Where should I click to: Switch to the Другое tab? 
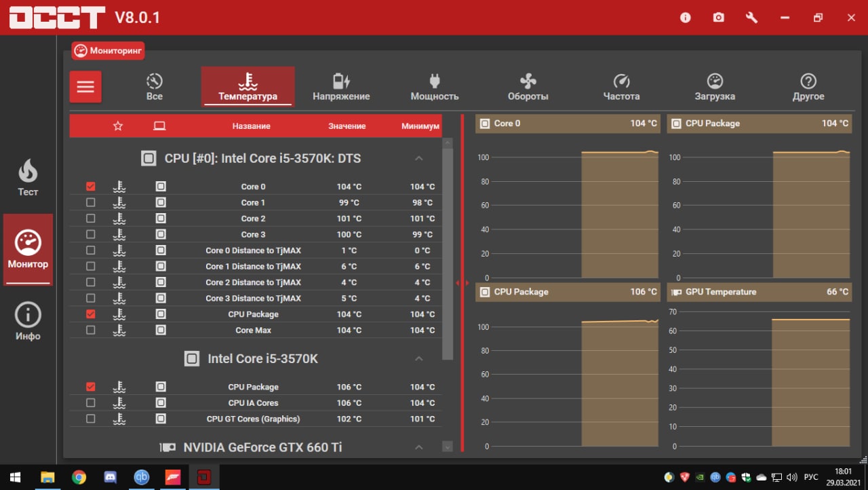coord(808,87)
